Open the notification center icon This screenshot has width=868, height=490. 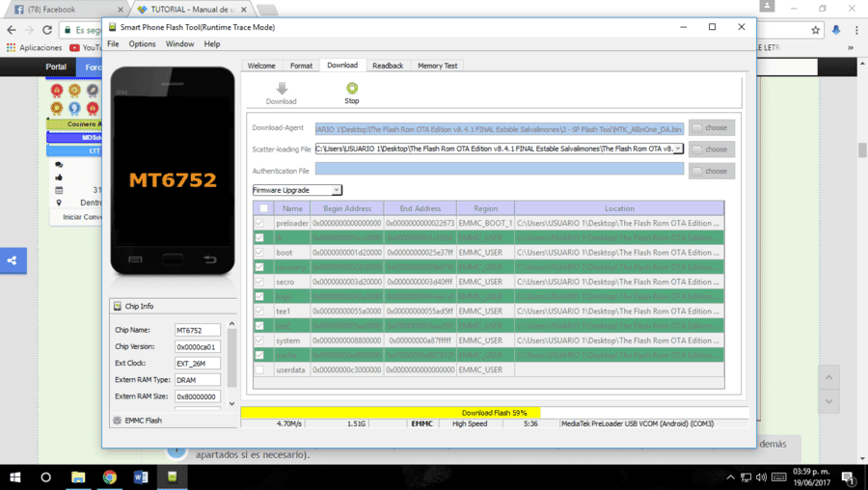(848, 477)
